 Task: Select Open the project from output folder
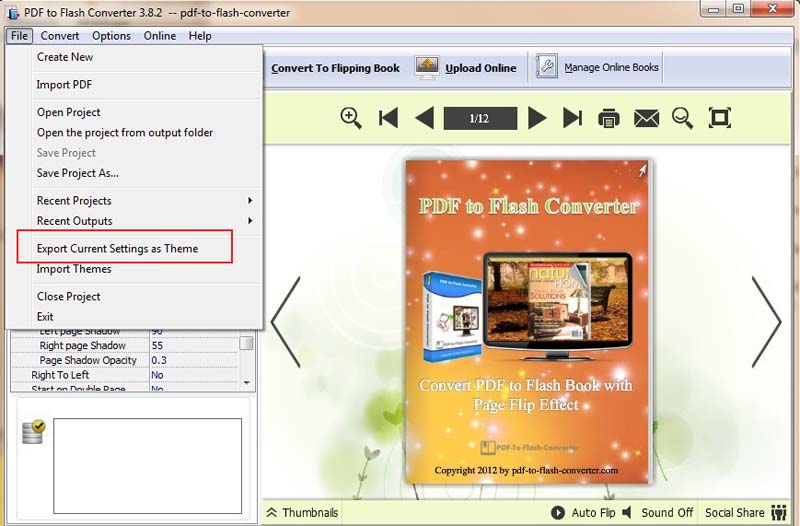(x=124, y=133)
